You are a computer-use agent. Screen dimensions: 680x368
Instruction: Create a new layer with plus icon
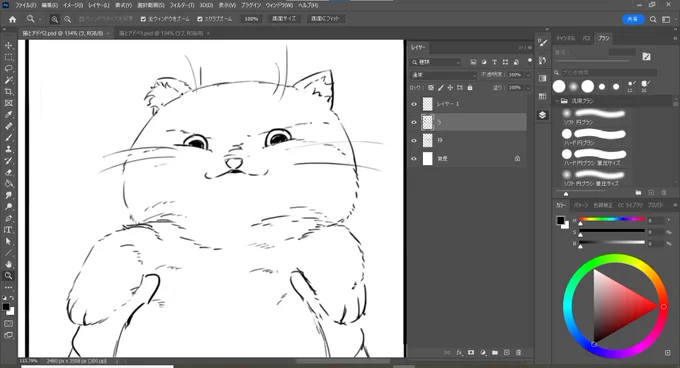point(507,352)
